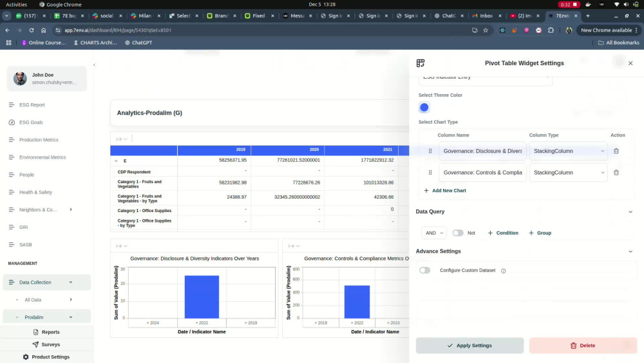Image resolution: width=644 pixels, height=363 pixels.
Task: Grab the Disclosure & Diversity row drag handle
Action: point(430,151)
